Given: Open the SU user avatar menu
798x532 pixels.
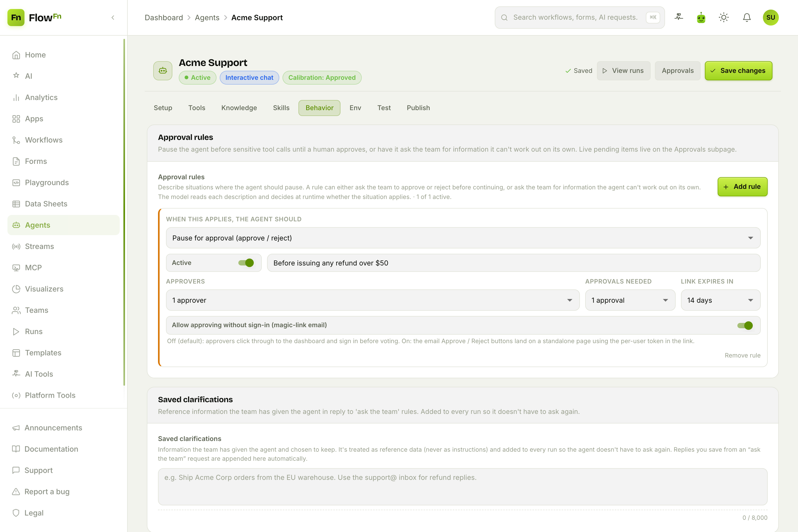Looking at the screenshot, I should pyautogui.click(x=771, y=17).
